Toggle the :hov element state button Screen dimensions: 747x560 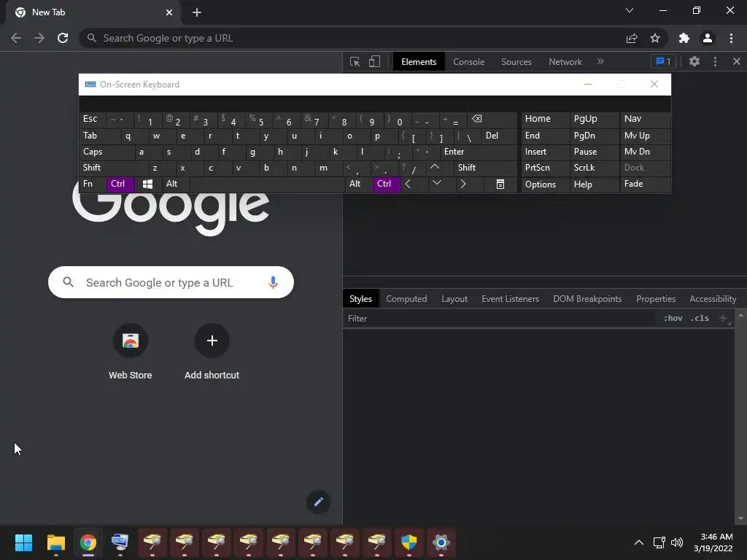click(673, 318)
